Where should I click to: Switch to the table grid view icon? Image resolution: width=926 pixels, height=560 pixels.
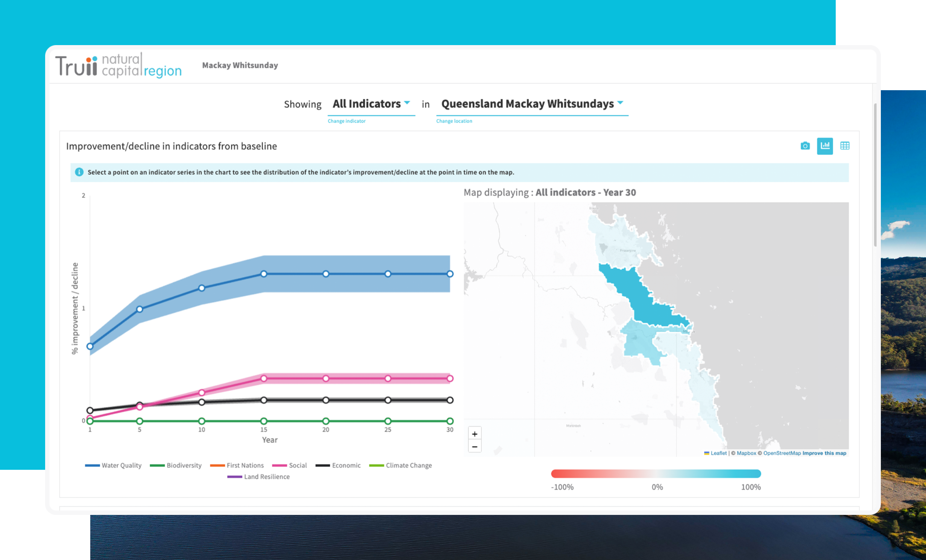[x=845, y=146]
